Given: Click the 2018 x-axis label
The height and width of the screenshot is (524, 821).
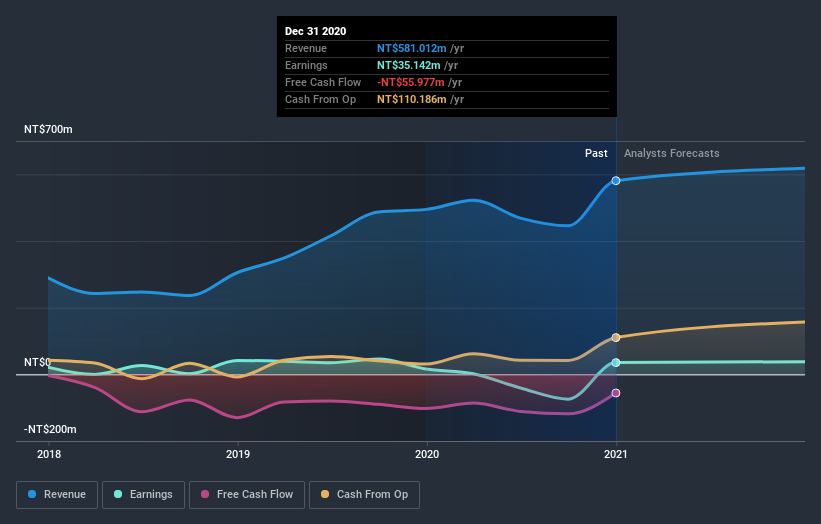Looking at the screenshot, I should point(49,454).
